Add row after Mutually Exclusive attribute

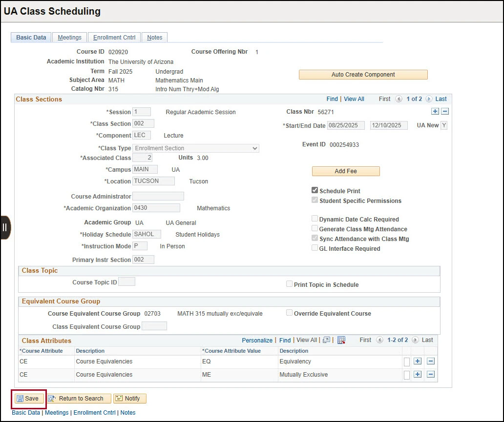pyautogui.click(x=418, y=374)
